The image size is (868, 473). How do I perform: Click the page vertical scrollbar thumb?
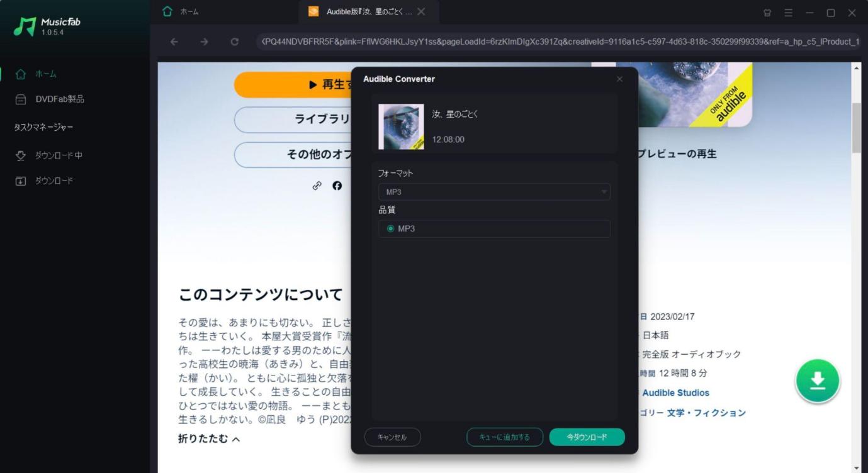point(856,128)
